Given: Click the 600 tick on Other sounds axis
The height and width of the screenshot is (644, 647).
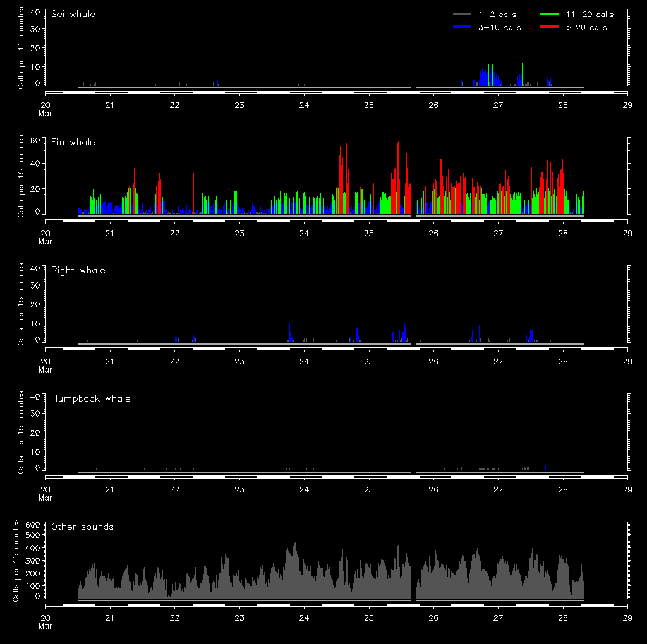Looking at the screenshot, I should [32, 525].
